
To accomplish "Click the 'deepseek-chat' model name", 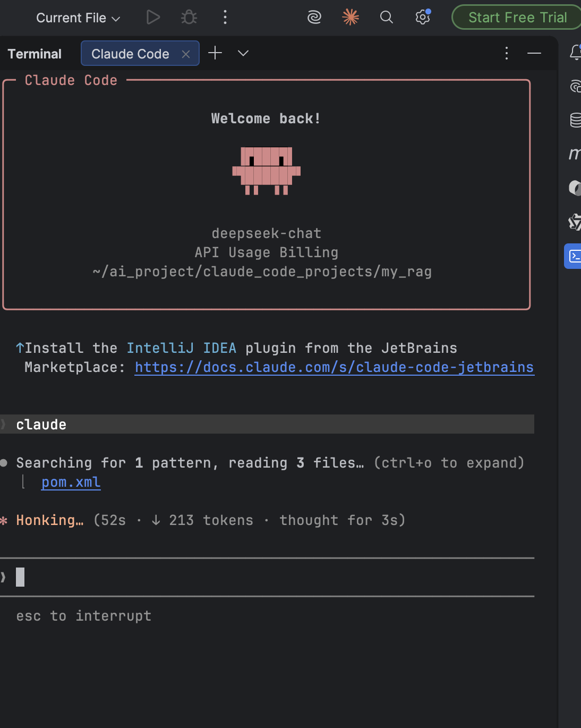I will tap(267, 233).
